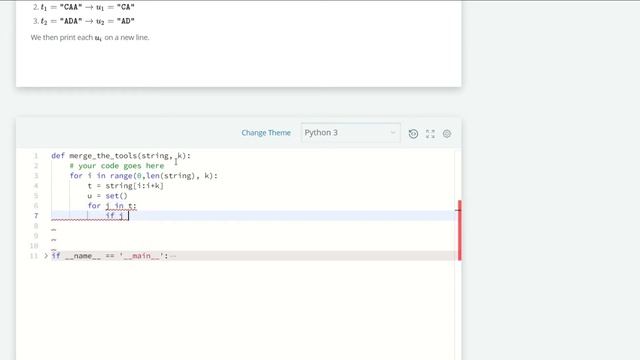This screenshot has height=360, width=640.
Task: Click 'We then print each u on a new line' text
Action: coord(90,38)
